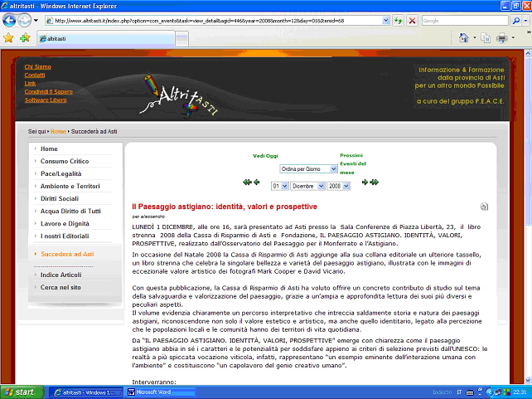Open the Windows start button
This screenshot has width=532, height=399.
pyautogui.click(x=22, y=392)
